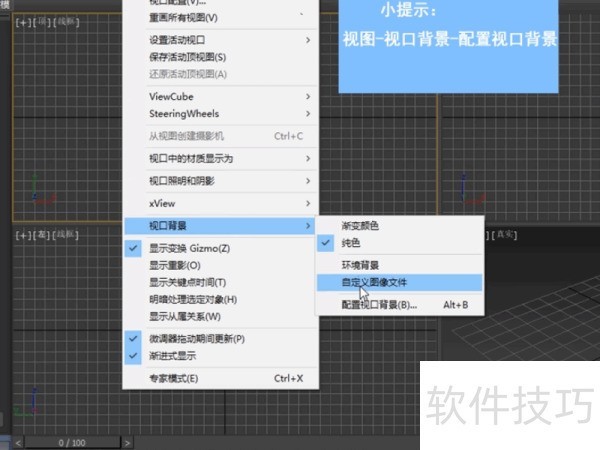The image size is (600, 450).
Task: Choose 自定义图像文件 from the submenu
Action: pos(374,282)
